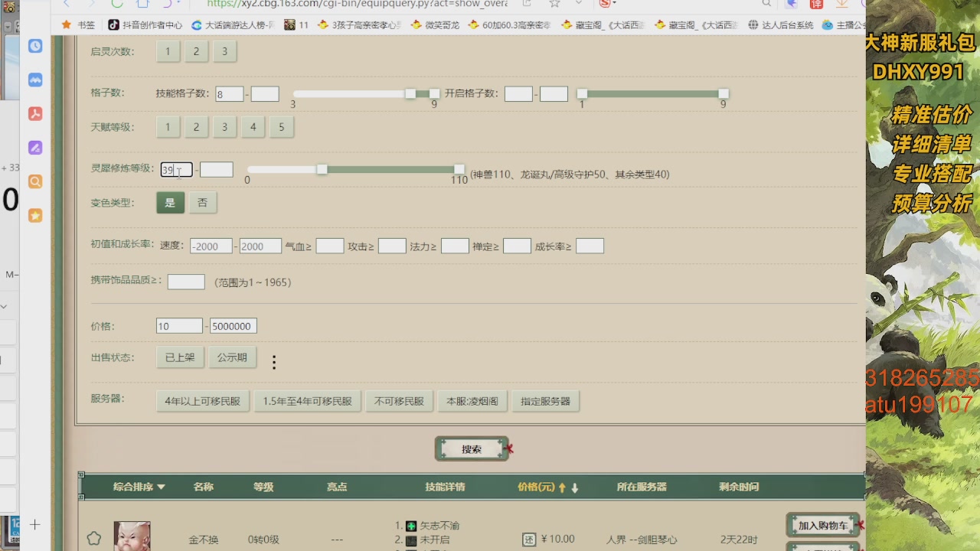The height and width of the screenshot is (551, 980).
Task: Select 天赋等级 2
Action: [x=196, y=127]
